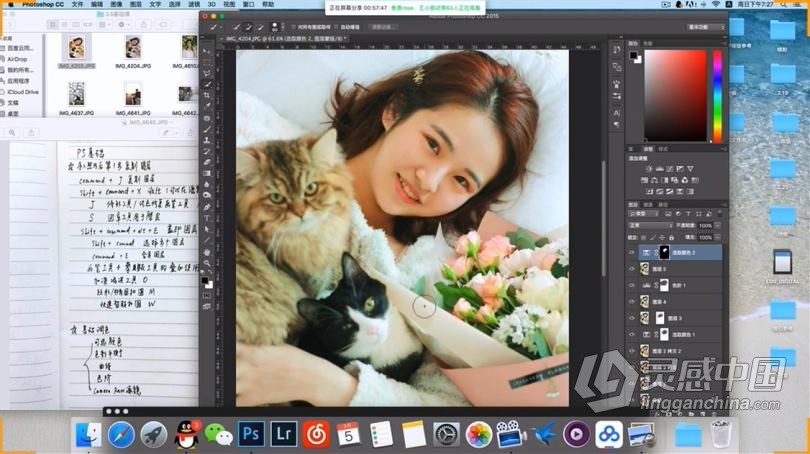Hide the 选取颜色 2 layer
Viewport: 810px width, 454px height.
tap(632, 253)
